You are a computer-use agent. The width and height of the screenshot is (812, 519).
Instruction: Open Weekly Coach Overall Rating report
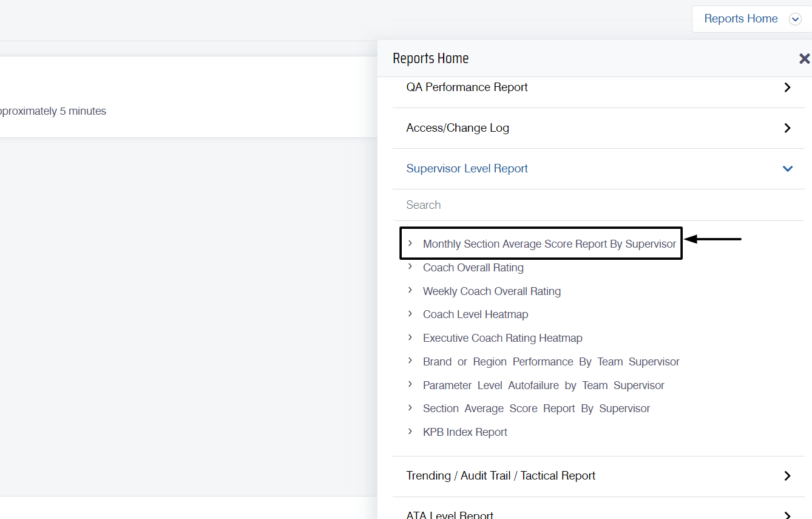[492, 291]
